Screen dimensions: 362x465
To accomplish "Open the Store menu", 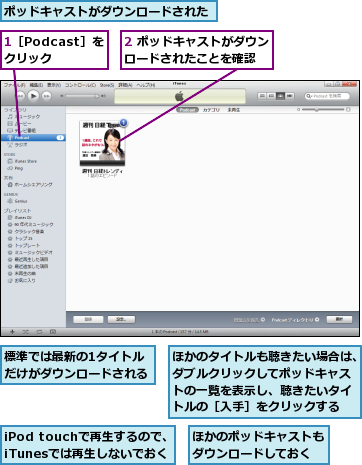I will coord(107,85).
